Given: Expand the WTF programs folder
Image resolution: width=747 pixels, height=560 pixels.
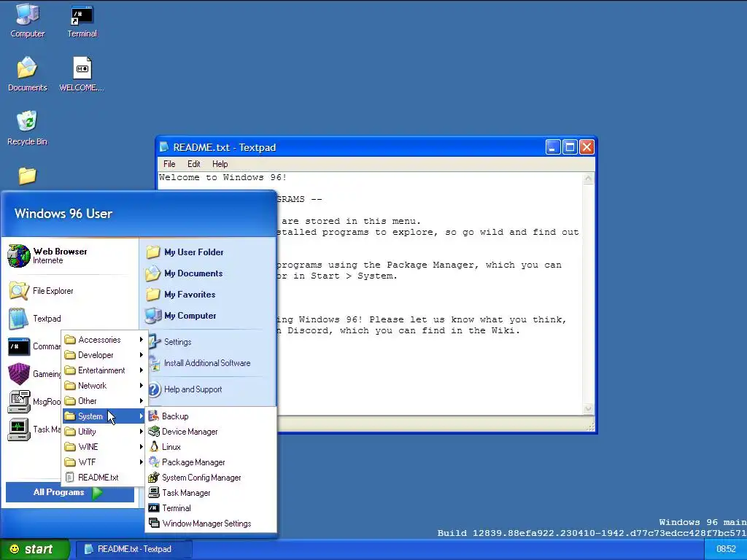Looking at the screenshot, I should [104, 462].
